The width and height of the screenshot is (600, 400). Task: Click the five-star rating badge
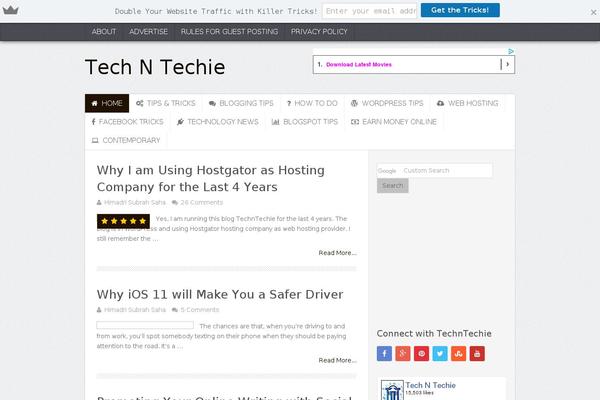coord(123,221)
